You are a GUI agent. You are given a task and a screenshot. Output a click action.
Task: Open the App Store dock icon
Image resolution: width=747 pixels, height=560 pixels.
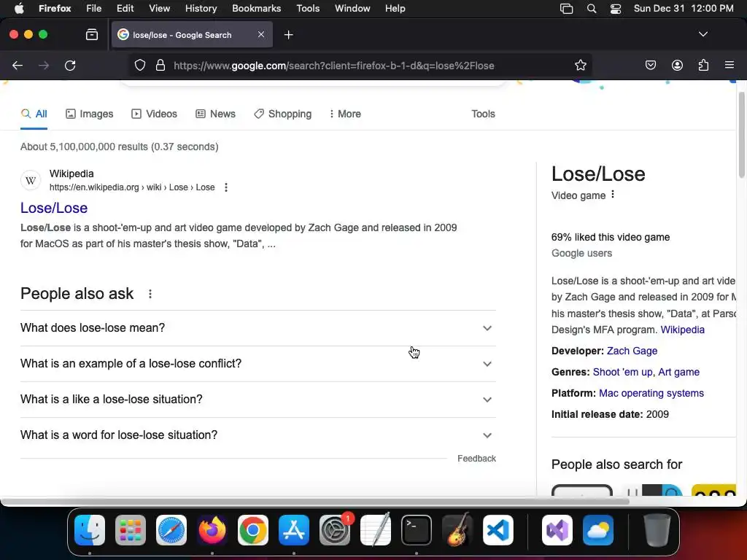[294, 529]
